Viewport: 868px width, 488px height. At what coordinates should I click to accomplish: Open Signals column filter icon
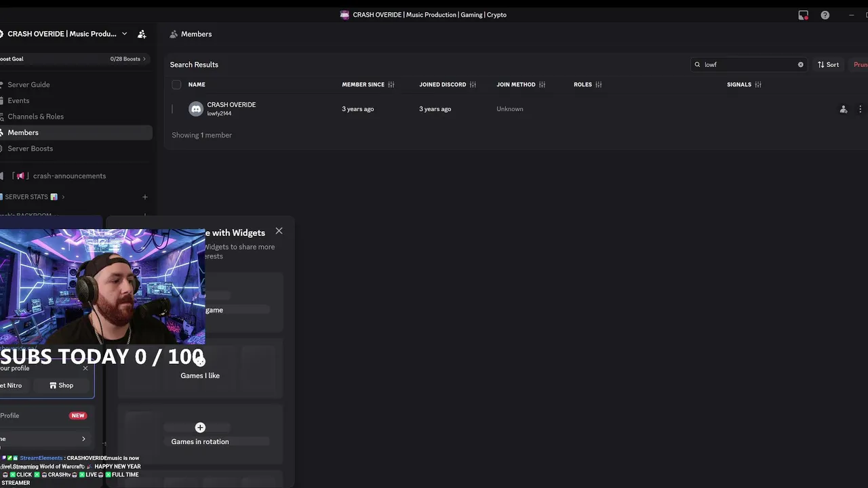pyautogui.click(x=758, y=85)
